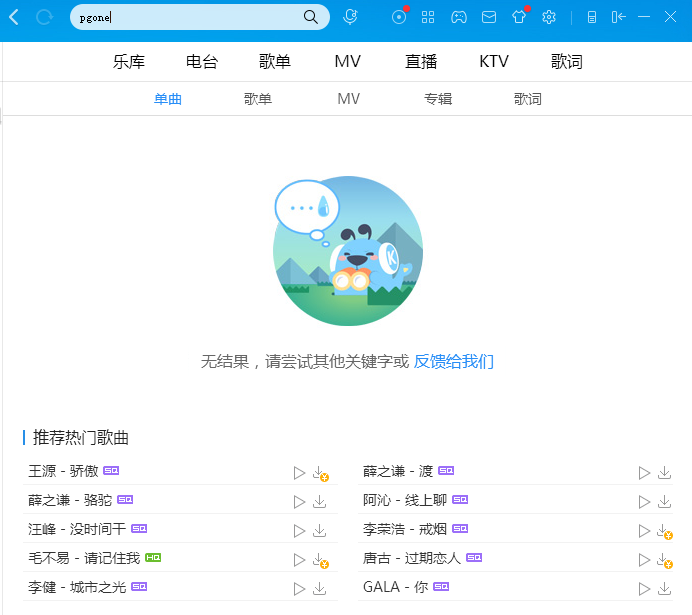Open song title GALA - 你

click(395, 587)
